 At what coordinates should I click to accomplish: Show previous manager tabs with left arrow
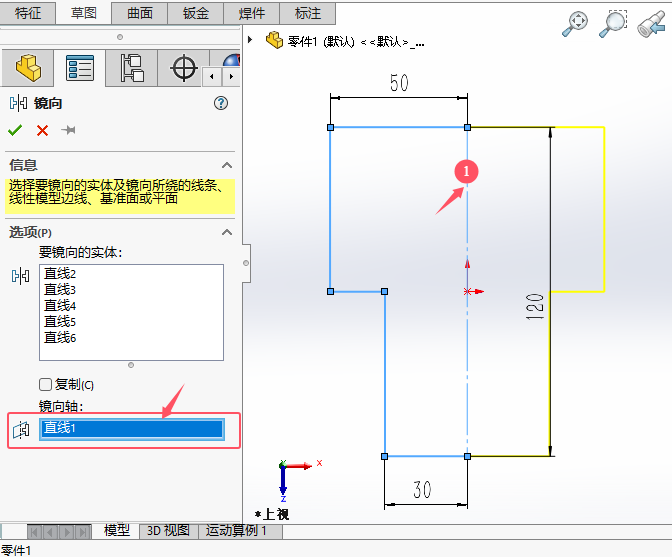click(x=212, y=77)
